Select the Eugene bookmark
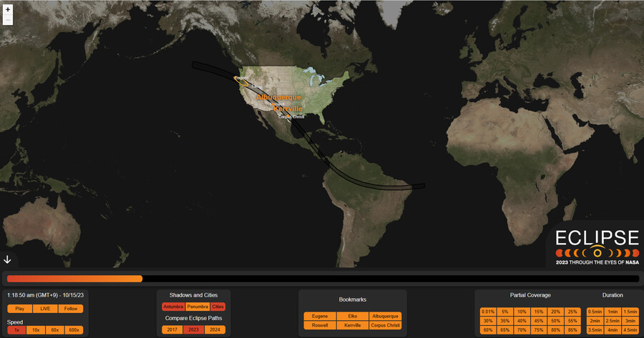The width and height of the screenshot is (644, 338). pyautogui.click(x=320, y=316)
